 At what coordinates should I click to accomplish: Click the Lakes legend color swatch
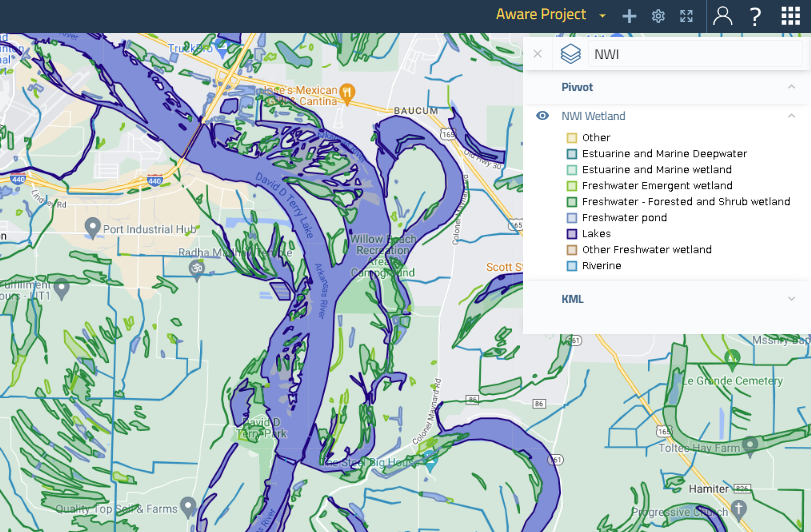click(x=572, y=234)
